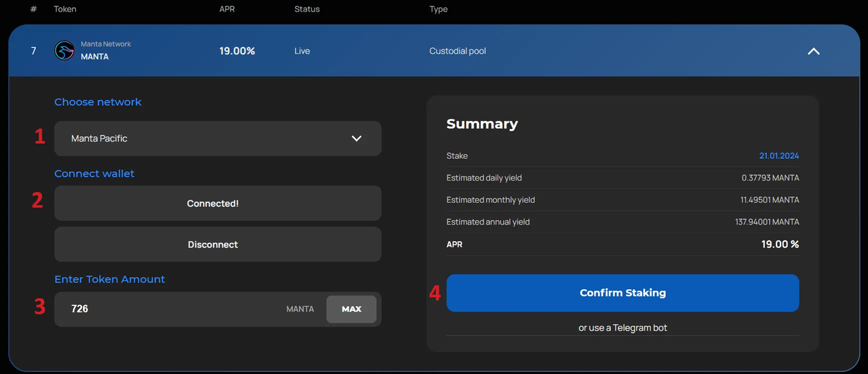Click the APR column header
Viewport: 868px width, 374px height.
click(228, 10)
